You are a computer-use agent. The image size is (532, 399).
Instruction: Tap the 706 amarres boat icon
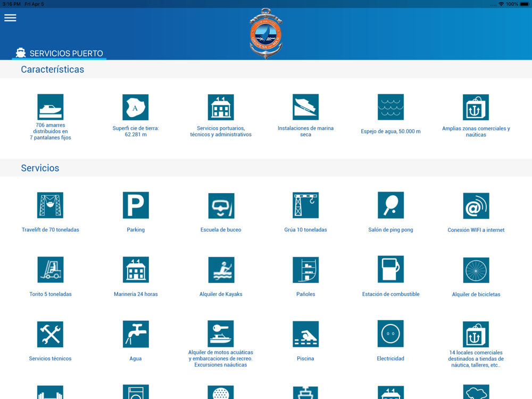(50, 107)
